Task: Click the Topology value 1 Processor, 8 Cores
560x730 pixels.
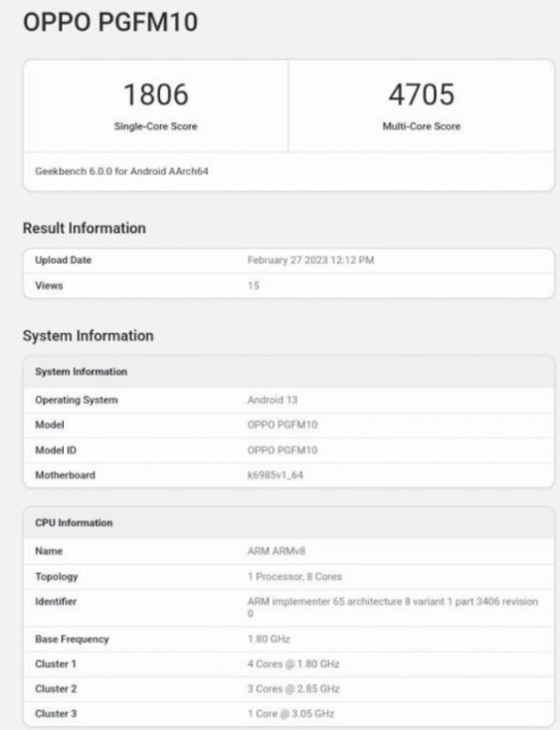Action: (x=294, y=577)
